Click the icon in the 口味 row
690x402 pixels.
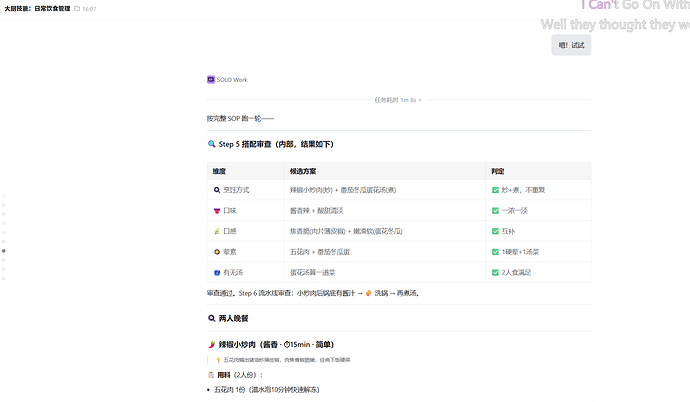coord(217,211)
